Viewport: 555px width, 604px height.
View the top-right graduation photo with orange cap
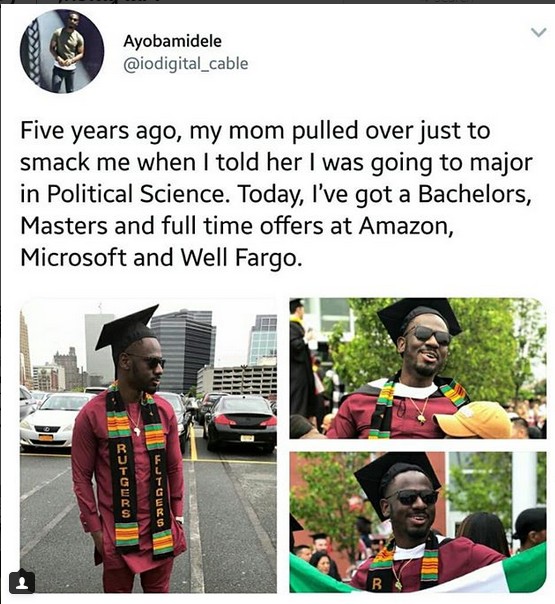tap(418, 369)
